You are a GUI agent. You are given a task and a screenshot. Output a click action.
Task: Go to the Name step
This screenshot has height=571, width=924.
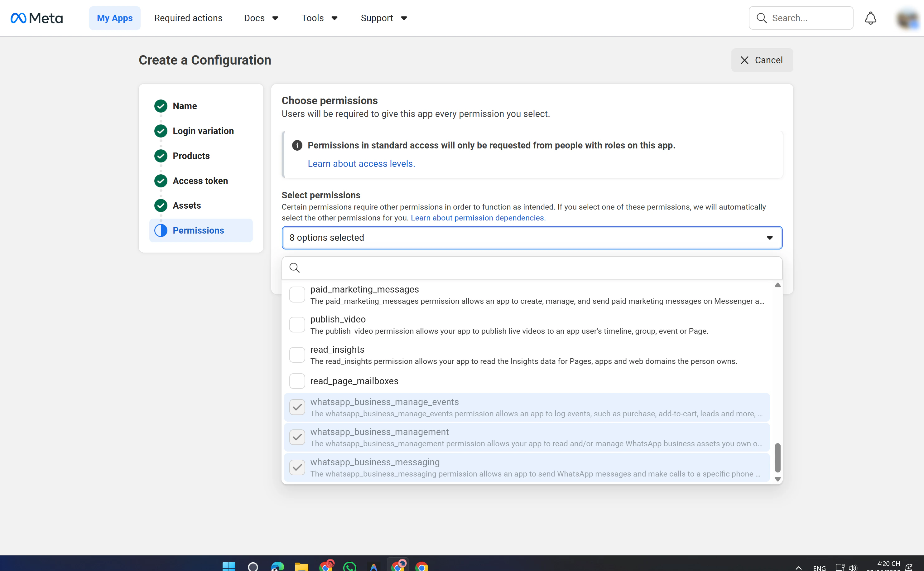tap(185, 106)
